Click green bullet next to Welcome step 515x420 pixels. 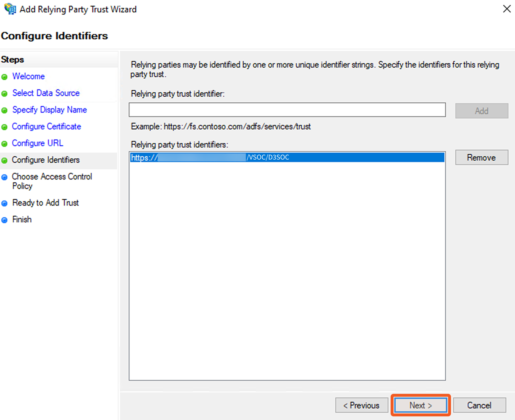coord(4,77)
